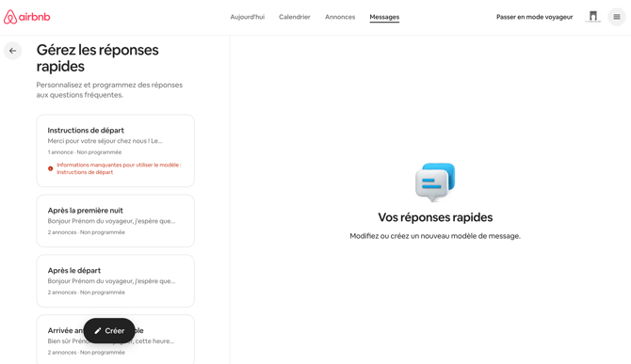Open the Instructions de départ template
This screenshot has width=631, height=364.
[116, 150]
